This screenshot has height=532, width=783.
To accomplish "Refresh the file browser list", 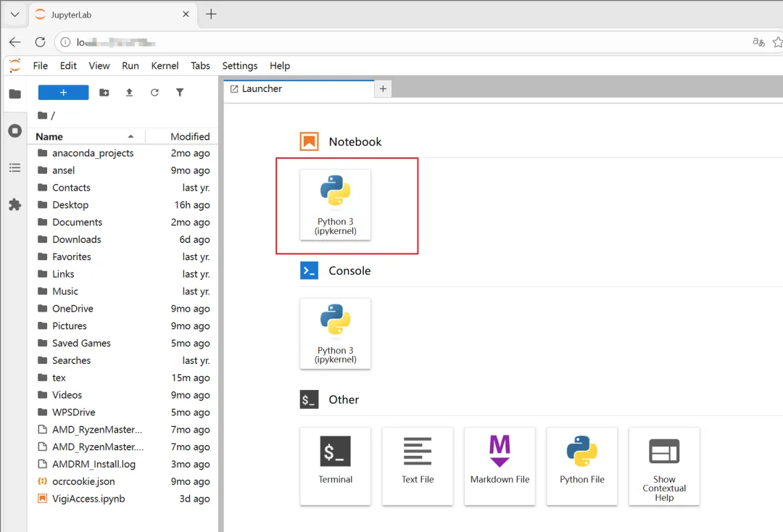I will pyautogui.click(x=155, y=92).
